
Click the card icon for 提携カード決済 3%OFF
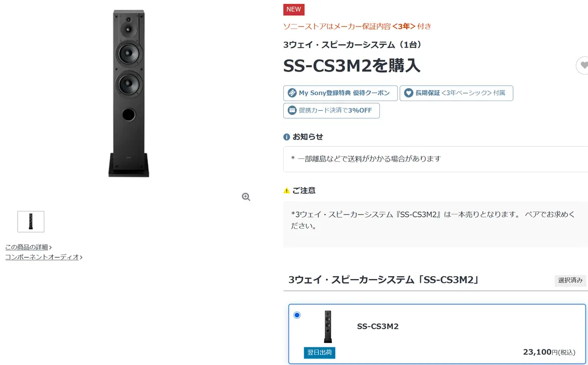coord(292,110)
